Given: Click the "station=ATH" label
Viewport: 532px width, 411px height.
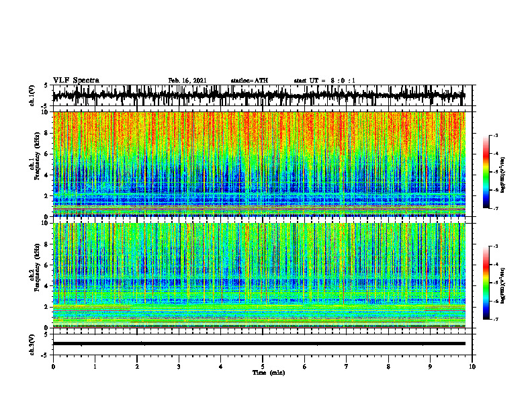Looking at the screenshot, I should (x=249, y=81).
